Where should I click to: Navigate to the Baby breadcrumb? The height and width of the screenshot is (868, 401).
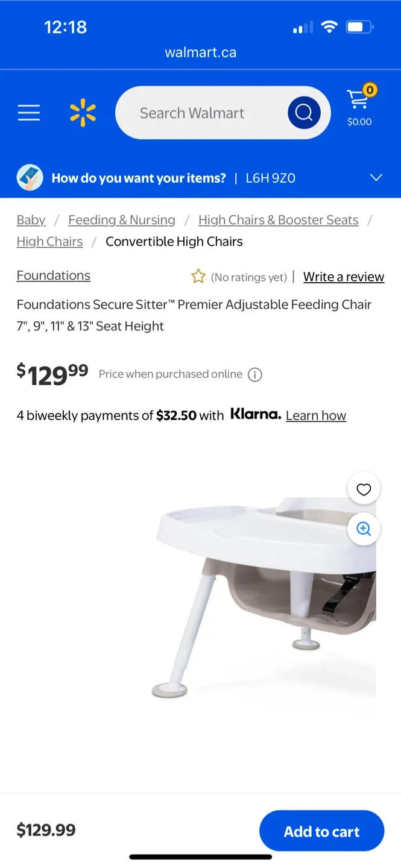pyautogui.click(x=31, y=219)
